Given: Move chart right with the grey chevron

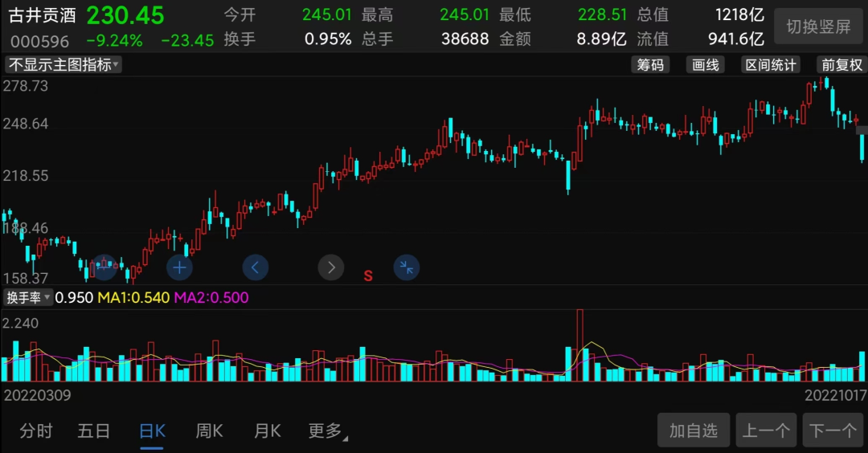Looking at the screenshot, I should point(331,267).
